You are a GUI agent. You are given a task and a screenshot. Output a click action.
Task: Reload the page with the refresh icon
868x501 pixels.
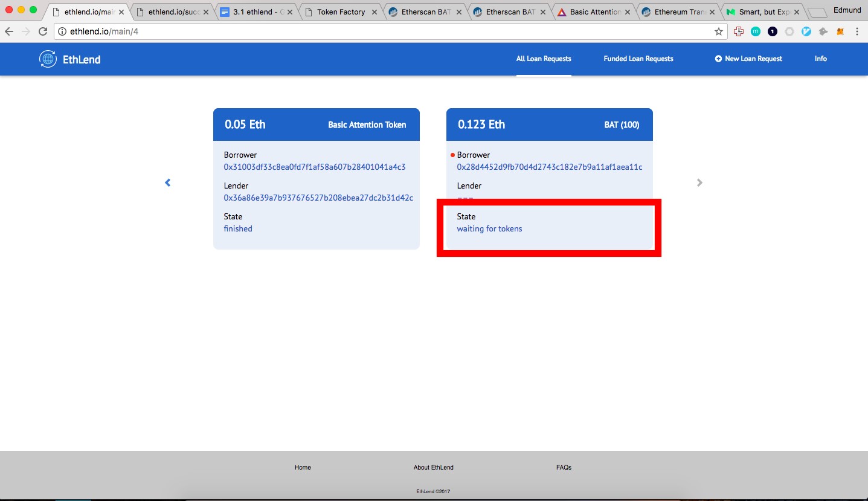coord(43,31)
